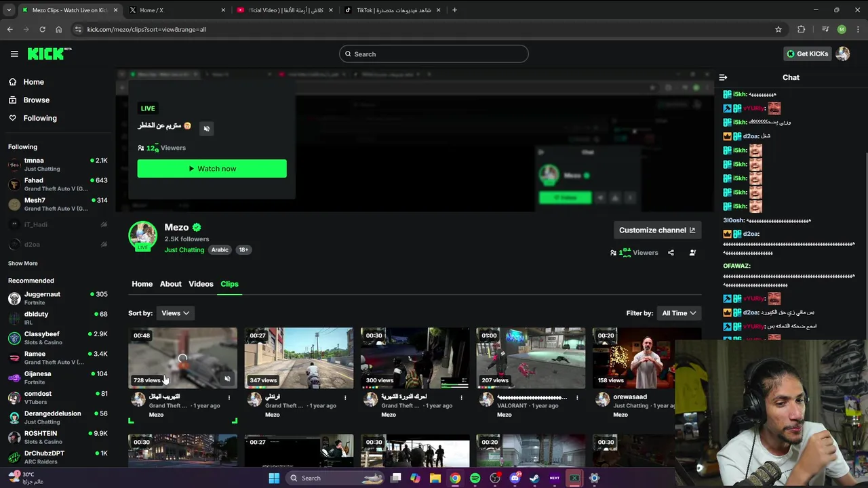Click the Kick search field
The height and width of the screenshot is (488, 868).
(x=434, y=54)
